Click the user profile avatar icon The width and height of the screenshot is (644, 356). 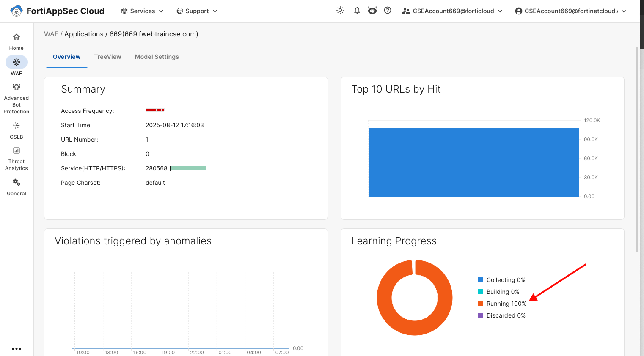[519, 11]
